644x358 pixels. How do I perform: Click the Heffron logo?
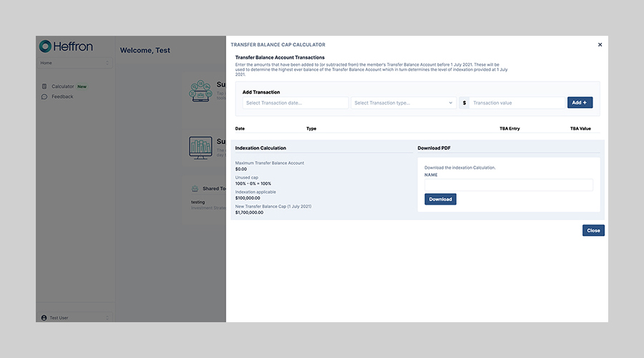pos(66,46)
